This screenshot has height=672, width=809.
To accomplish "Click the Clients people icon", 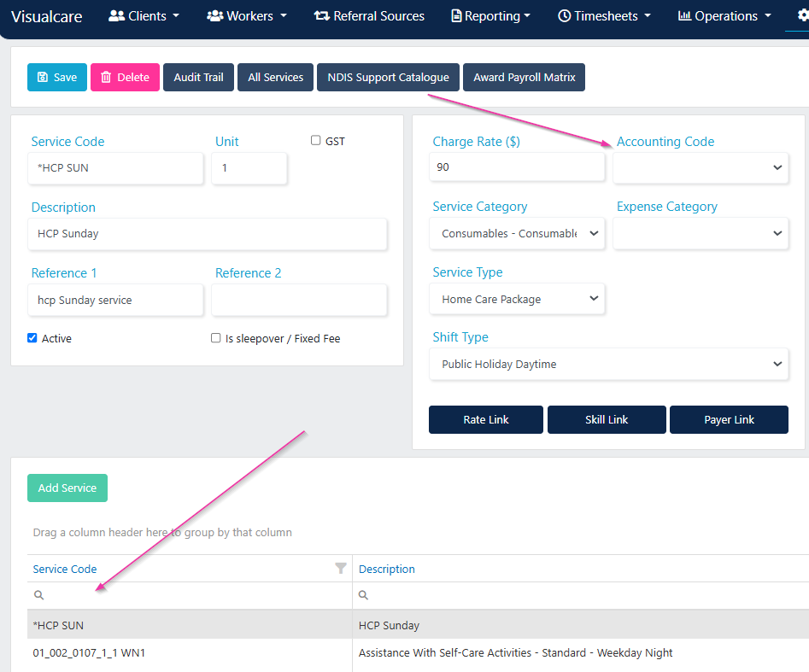I will click(116, 16).
